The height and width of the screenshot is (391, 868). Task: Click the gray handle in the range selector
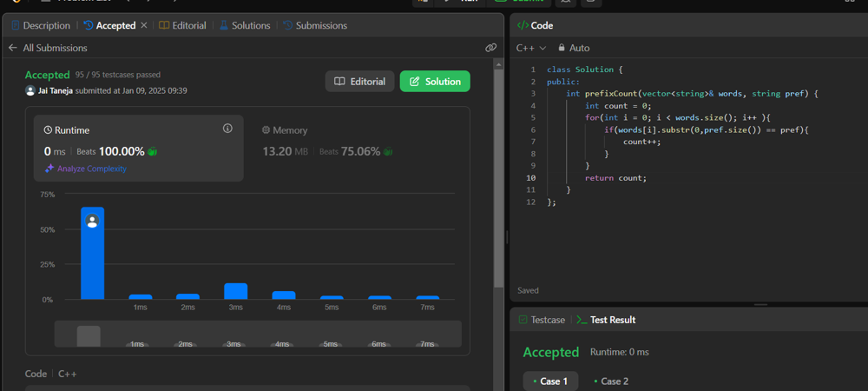89,336
